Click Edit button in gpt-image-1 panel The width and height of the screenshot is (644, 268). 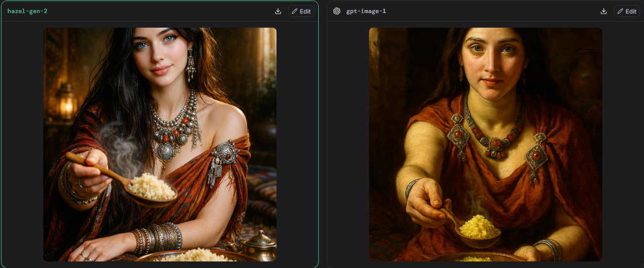click(x=627, y=11)
